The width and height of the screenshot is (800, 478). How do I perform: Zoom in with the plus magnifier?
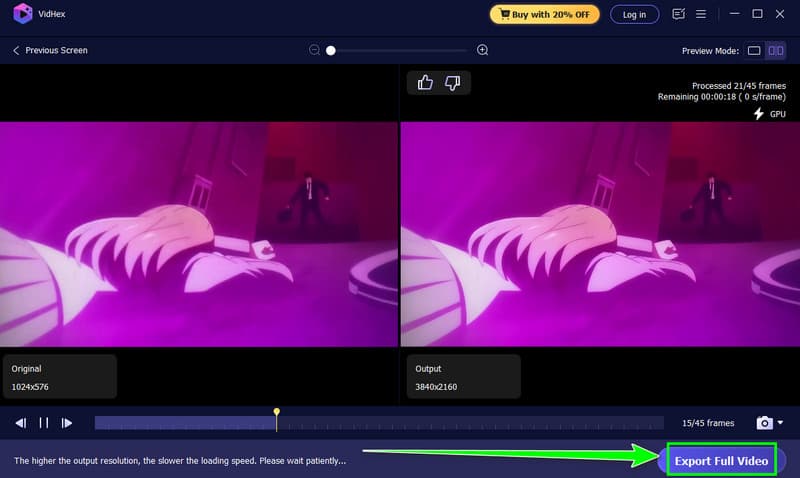point(482,50)
